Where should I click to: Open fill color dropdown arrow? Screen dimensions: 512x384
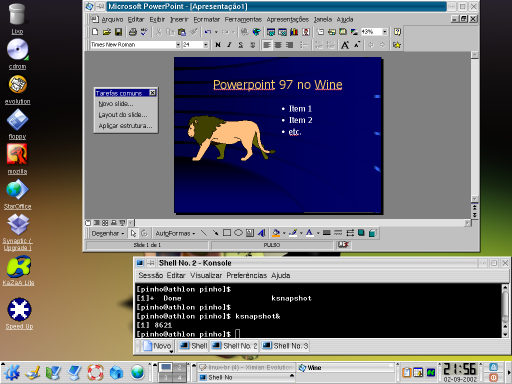coord(284,233)
